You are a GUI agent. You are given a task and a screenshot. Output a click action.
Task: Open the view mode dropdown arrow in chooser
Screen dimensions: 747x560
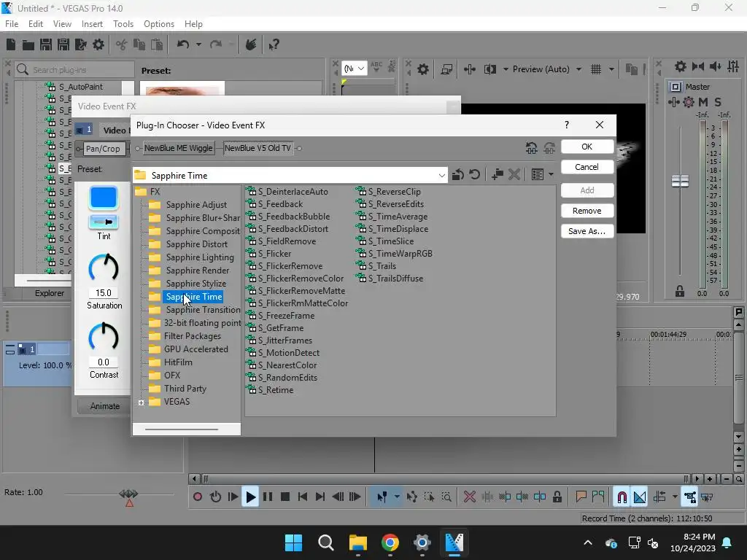[x=551, y=175]
